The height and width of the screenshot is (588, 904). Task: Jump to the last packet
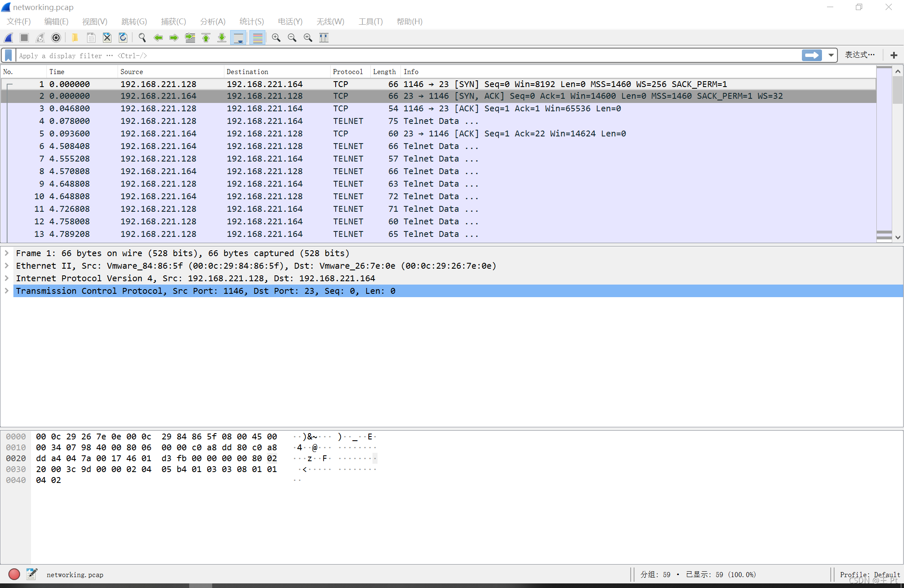click(x=221, y=38)
